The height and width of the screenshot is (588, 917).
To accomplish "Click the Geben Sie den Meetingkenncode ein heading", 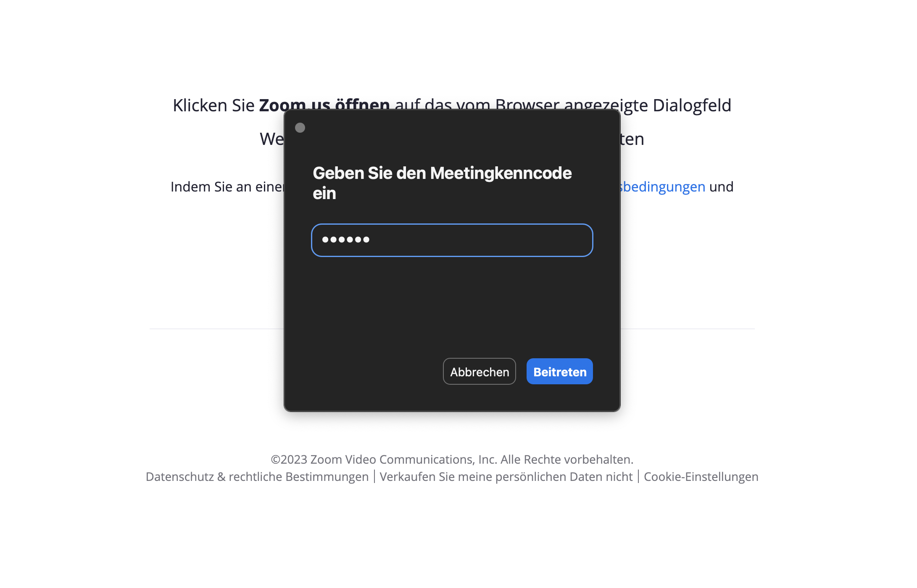I will [442, 183].
